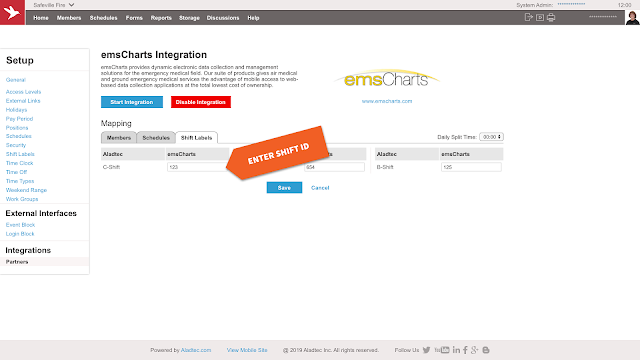Open the user profile avatar
This screenshot has width=640, height=360.
632,18
